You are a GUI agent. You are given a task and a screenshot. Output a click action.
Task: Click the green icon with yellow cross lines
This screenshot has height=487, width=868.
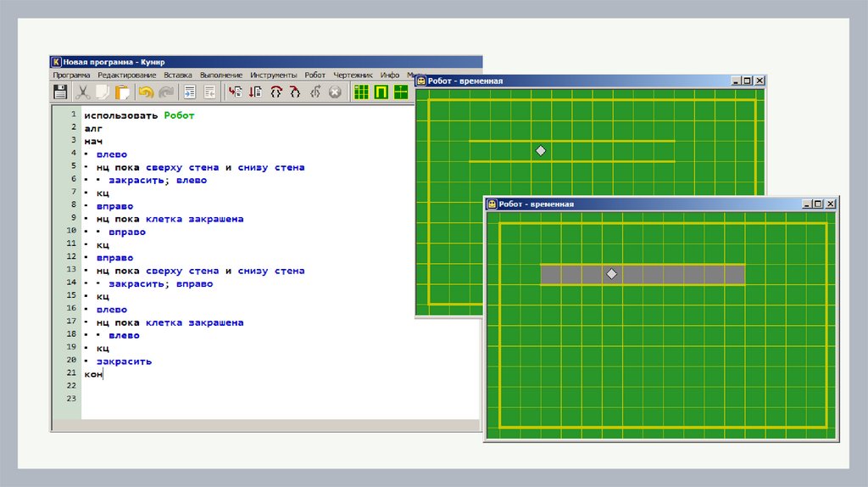pyautogui.click(x=401, y=92)
